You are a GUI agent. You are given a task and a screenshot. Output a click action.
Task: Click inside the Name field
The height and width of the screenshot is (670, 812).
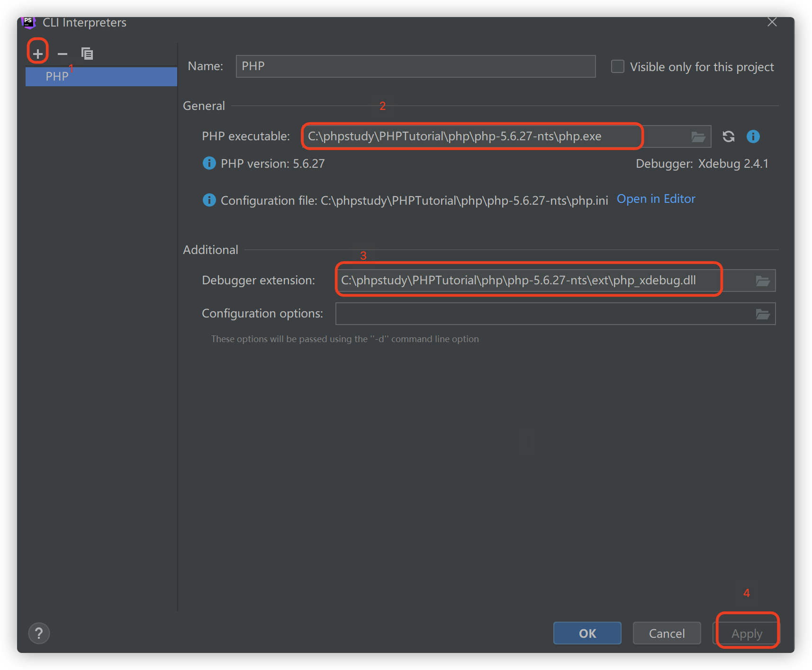point(415,66)
